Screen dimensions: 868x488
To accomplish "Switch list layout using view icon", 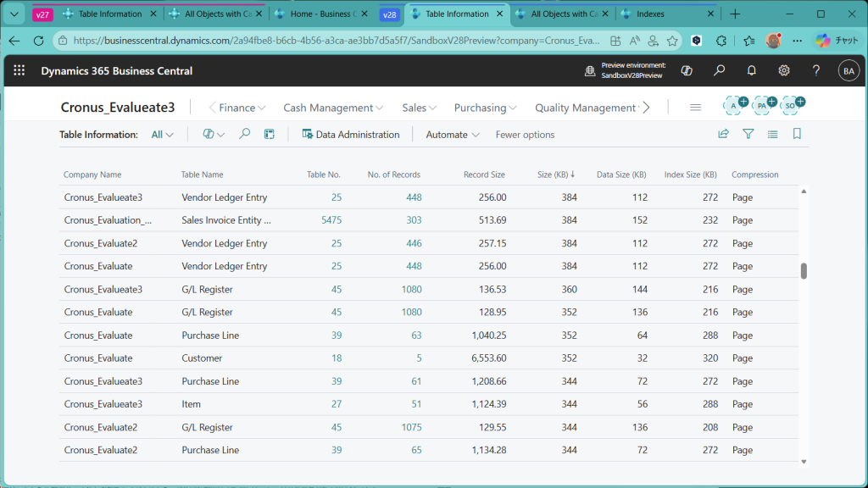I will coord(772,134).
